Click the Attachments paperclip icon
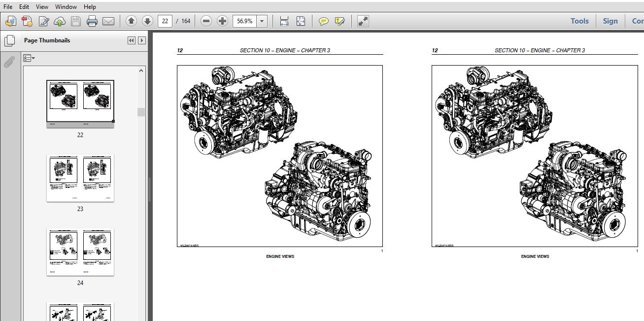 [x=9, y=62]
